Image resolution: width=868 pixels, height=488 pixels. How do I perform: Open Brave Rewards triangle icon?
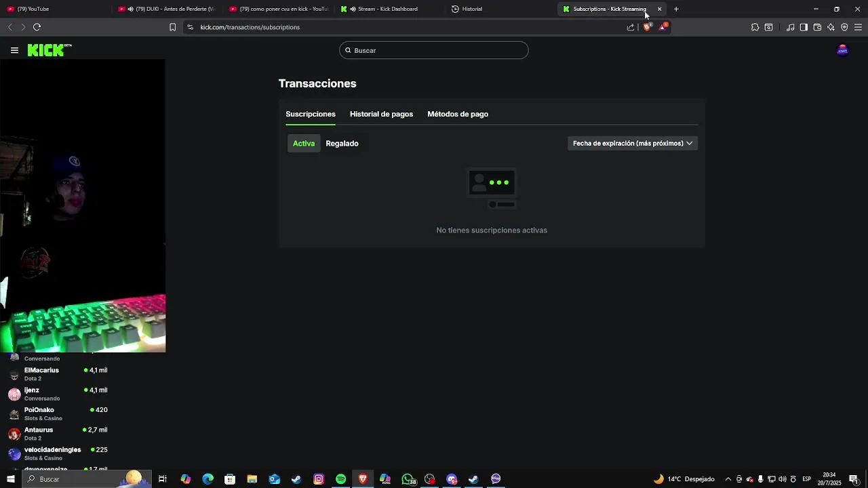pyautogui.click(x=663, y=27)
